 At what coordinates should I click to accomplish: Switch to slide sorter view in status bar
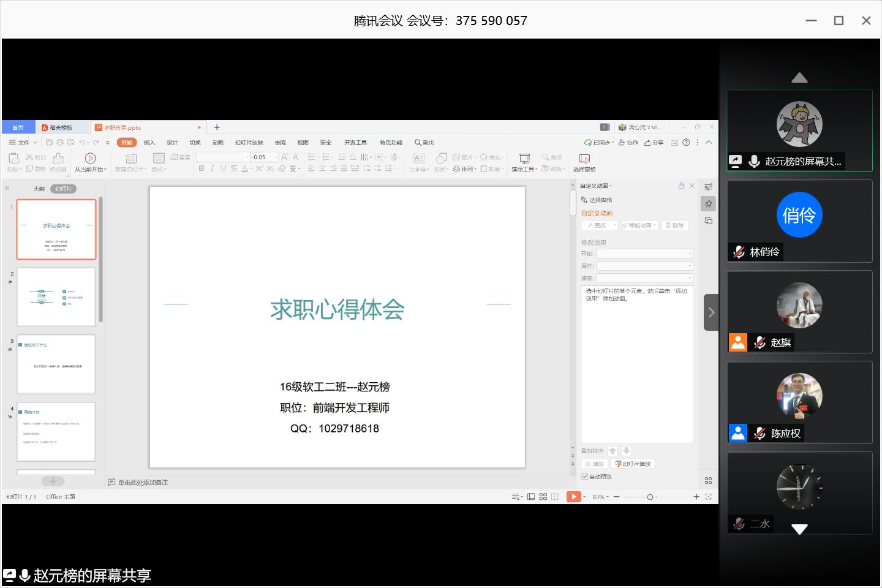(x=543, y=497)
